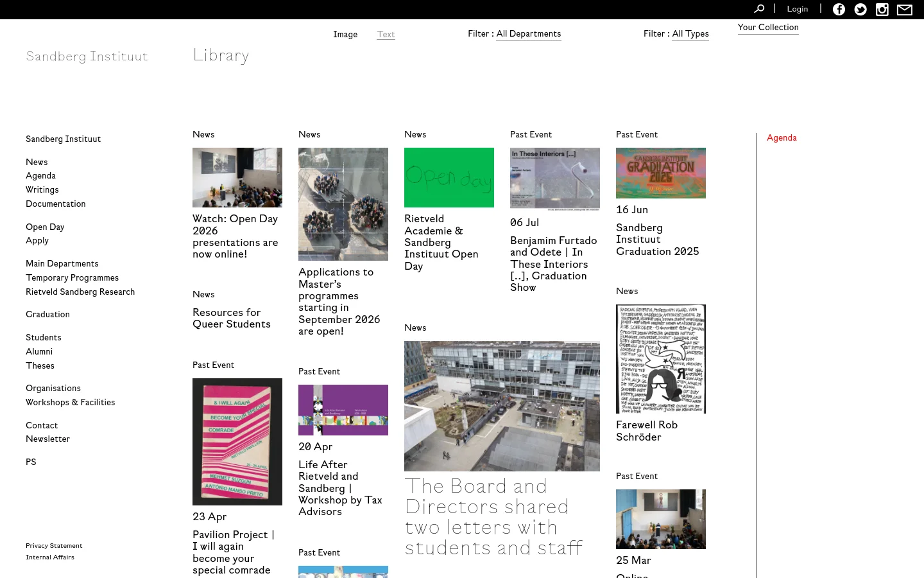The height and width of the screenshot is (578, 924).
Task: Open the Farewell Rob Schröder drawing
Action: [x=661, y=359]
